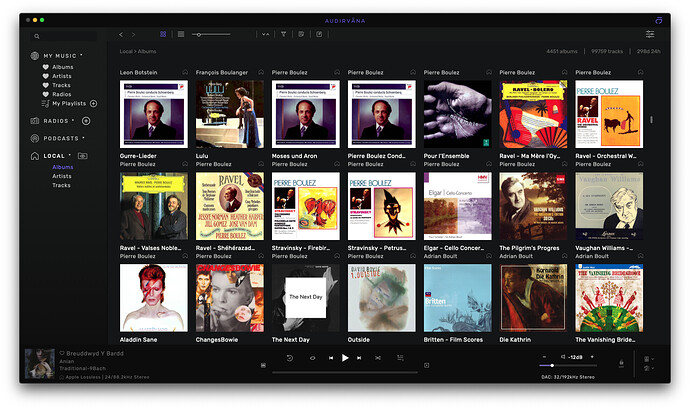Image resolution: width=690 pixels, height=409 pixels.
Task: Click the export/share icon in toolbar
Action: 319,34
